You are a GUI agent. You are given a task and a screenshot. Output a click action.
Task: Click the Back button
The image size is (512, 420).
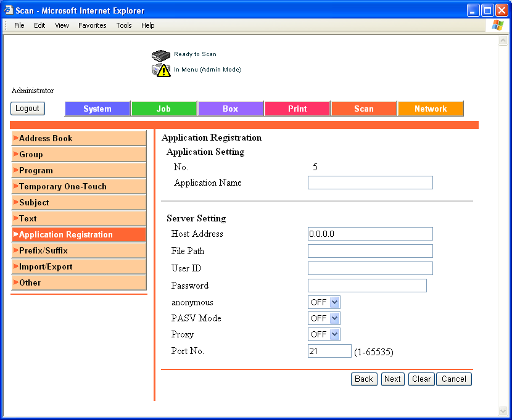click(x=364, y=379)
